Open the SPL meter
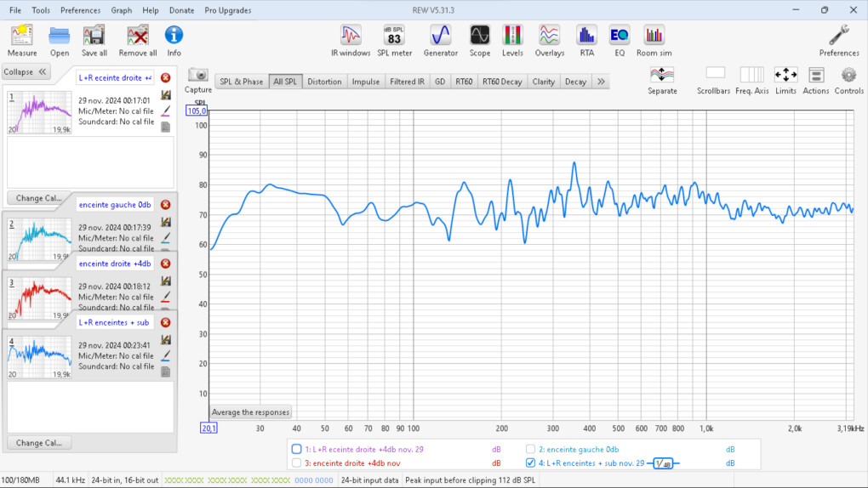This screenshot has width=868, height=488. click(x=394, y=41)
